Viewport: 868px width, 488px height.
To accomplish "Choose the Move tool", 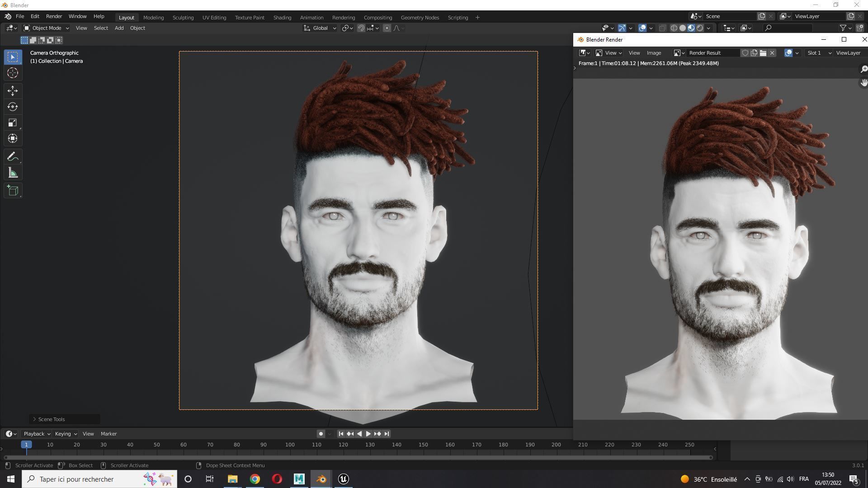I will tap(13, 91).
